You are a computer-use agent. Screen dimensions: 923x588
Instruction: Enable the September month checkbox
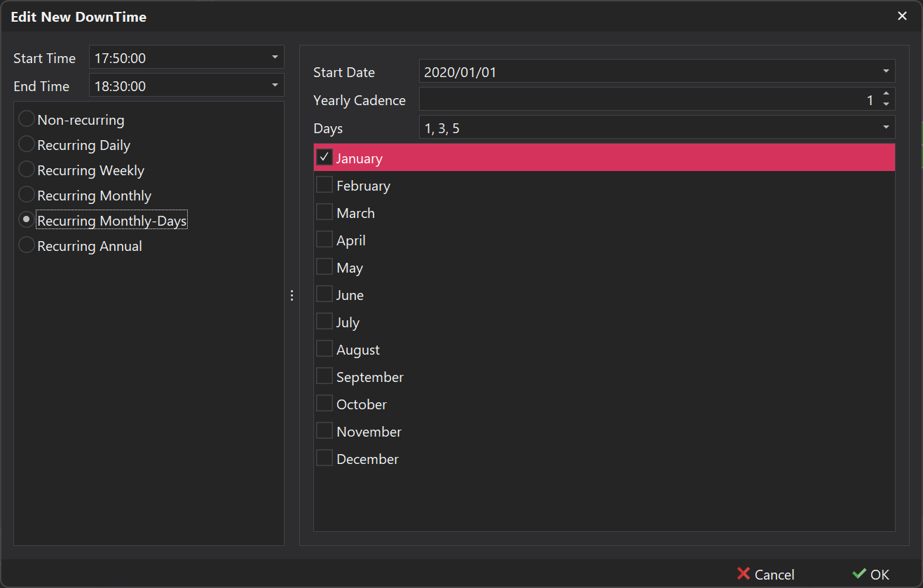tap(324, 376)
